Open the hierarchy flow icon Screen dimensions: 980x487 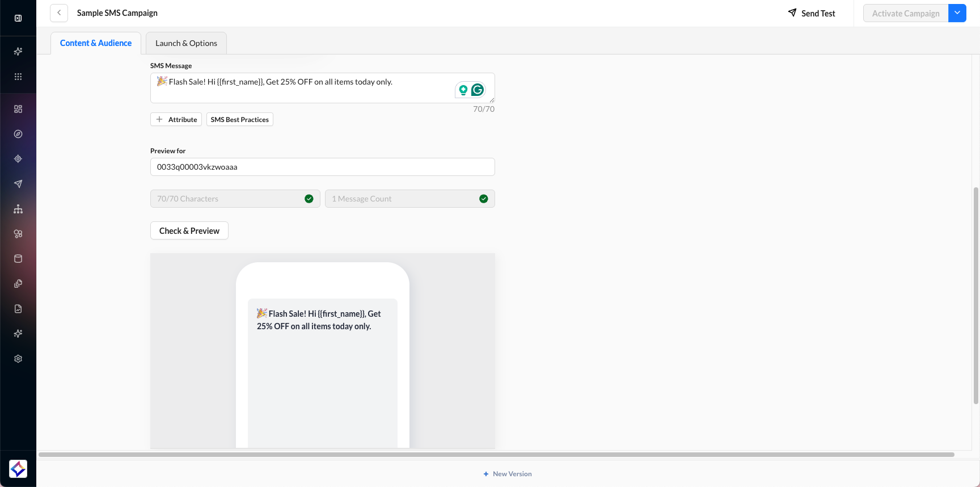point(18,209)
